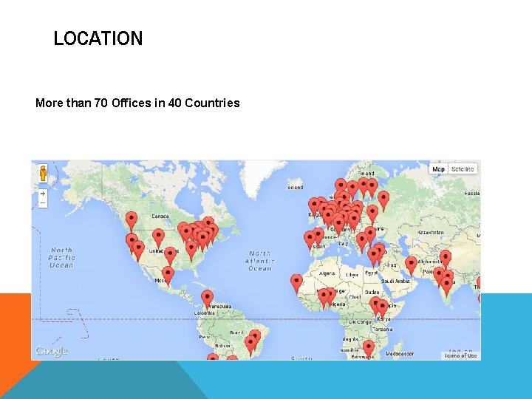532x399 pixels.
Task: Click the Madagascar map label
Action: pyautogui.click(x=400, y=353)
